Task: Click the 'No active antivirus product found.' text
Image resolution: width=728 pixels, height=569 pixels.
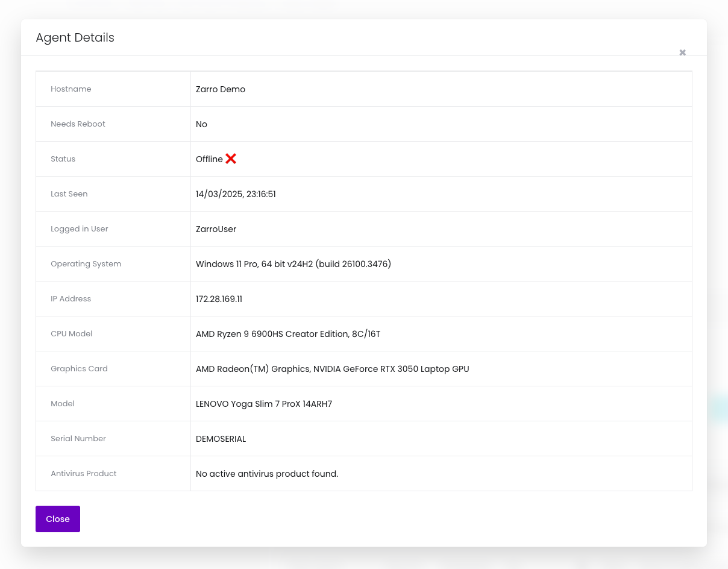Action: [x=267, y=474]
